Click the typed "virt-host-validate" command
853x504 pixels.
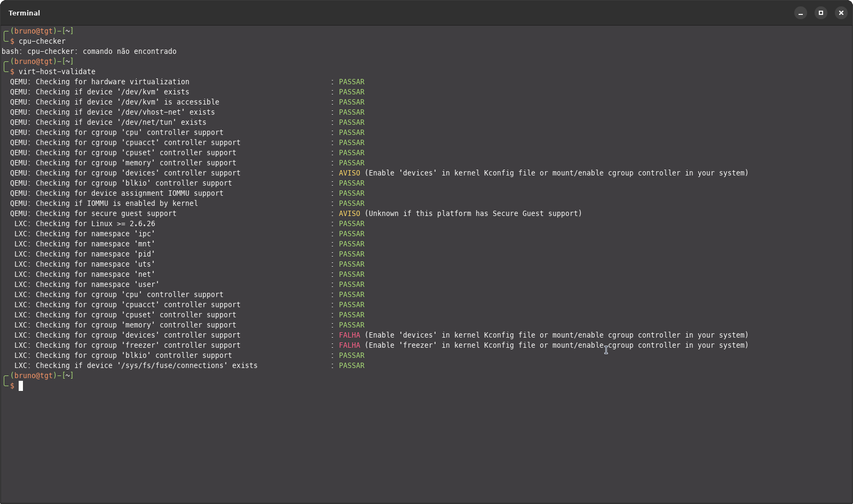(57, 71)
